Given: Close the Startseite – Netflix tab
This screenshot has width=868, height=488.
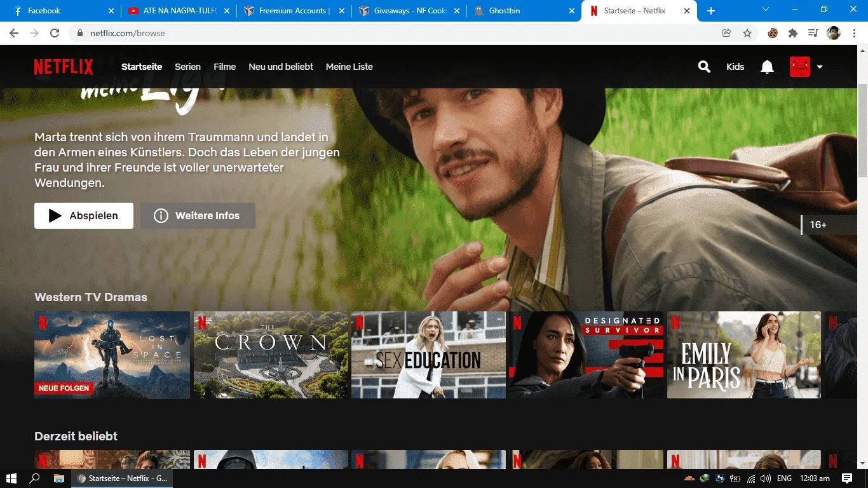Looking at the screenshot, I should pyautogui.click(x=687, y=11).
